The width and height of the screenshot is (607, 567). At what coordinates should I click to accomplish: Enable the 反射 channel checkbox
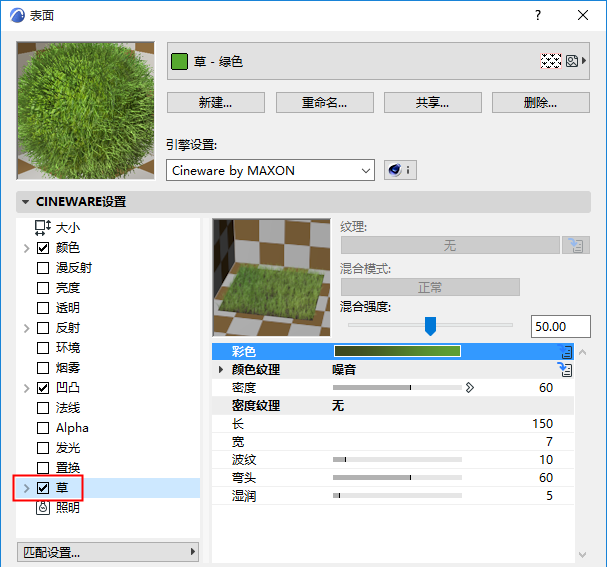[43, 328]
